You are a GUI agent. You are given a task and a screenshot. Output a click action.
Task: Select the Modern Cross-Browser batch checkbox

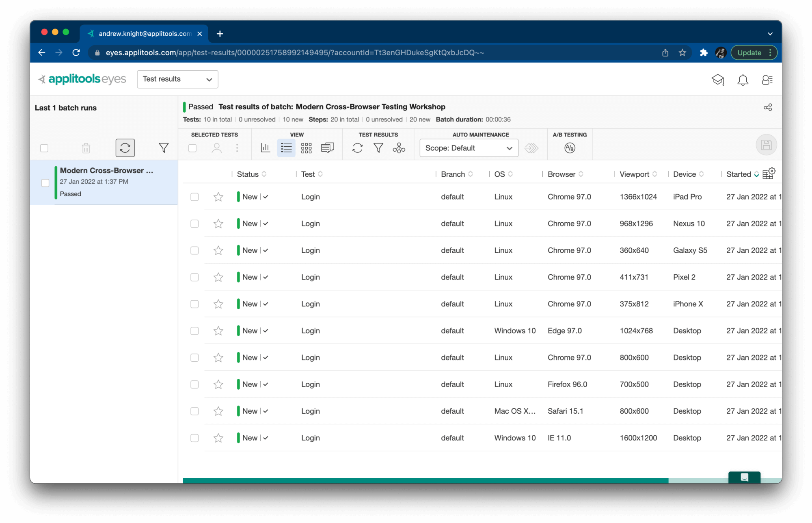(x=45, y=183)
